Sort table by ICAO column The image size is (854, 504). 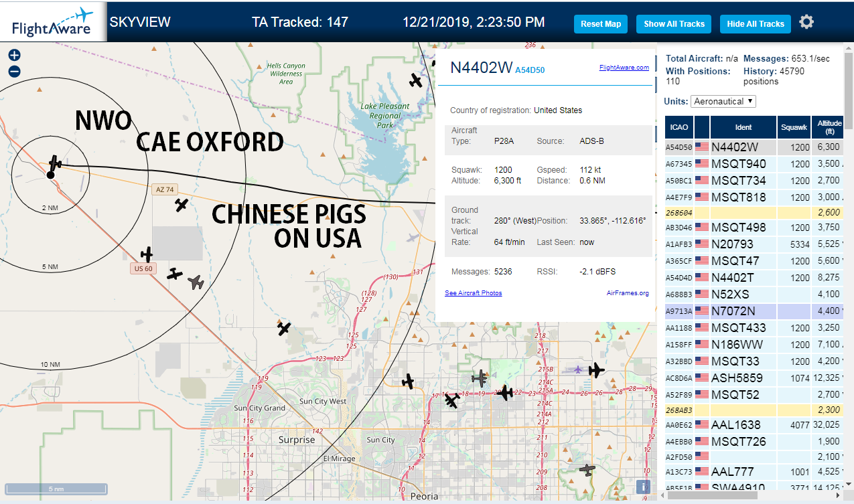(679, 127)
